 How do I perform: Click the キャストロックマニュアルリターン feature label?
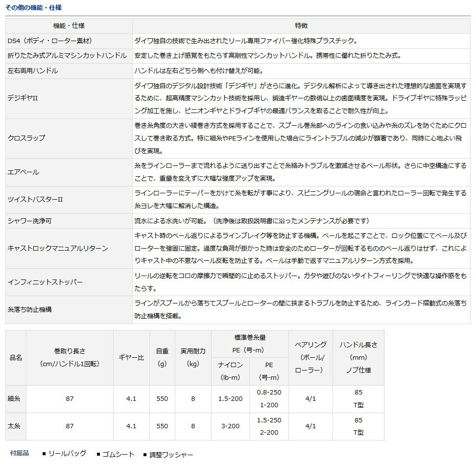pyautogui.click(x=57, y=248)
